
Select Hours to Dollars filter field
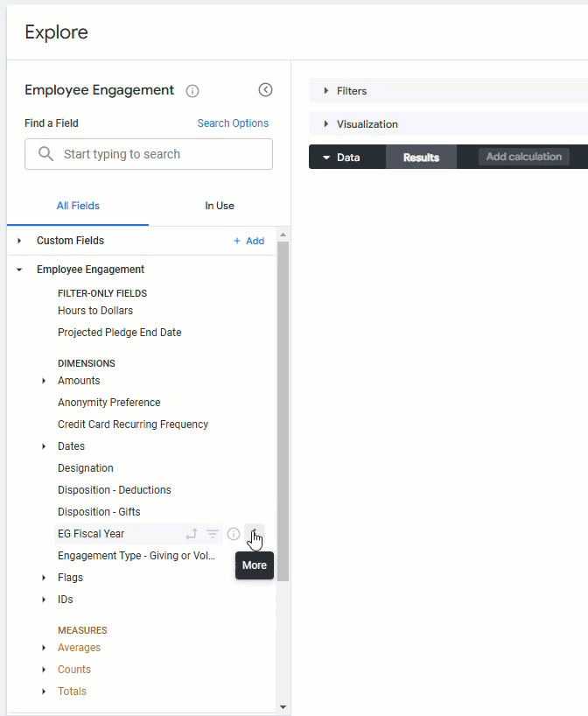click(x=95, y=311)
